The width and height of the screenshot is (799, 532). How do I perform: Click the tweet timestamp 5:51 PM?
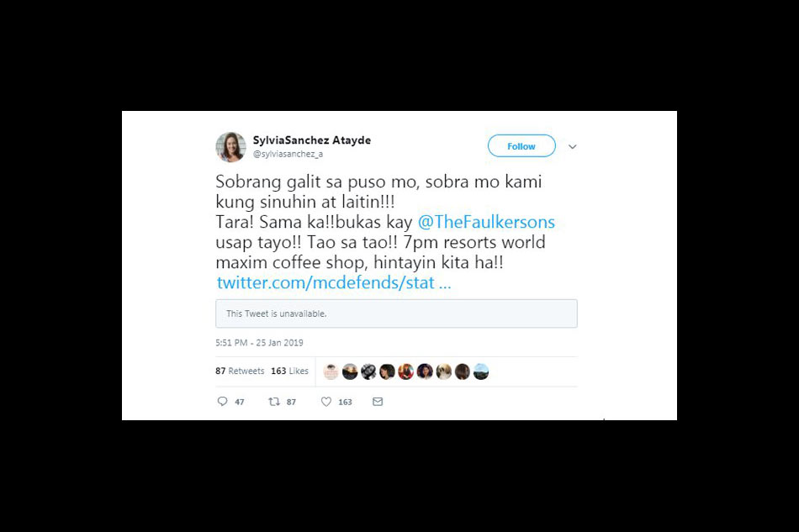(x=259, y=343)
